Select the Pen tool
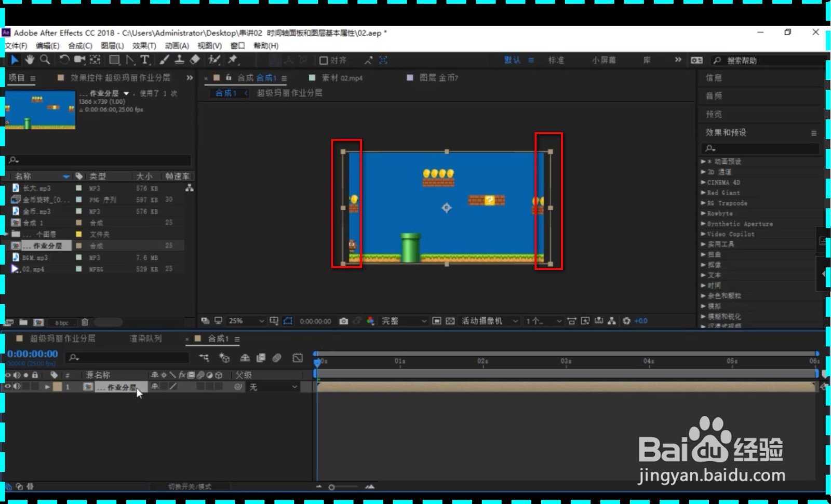The width and height of the screenshot is (831, 504). (130, 60)
